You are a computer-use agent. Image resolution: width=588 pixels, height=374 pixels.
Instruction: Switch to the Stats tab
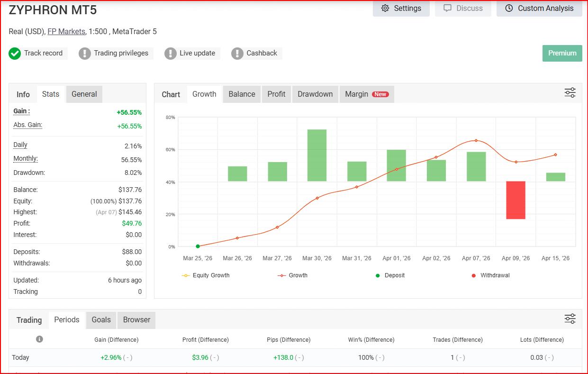tap(51, 94)
